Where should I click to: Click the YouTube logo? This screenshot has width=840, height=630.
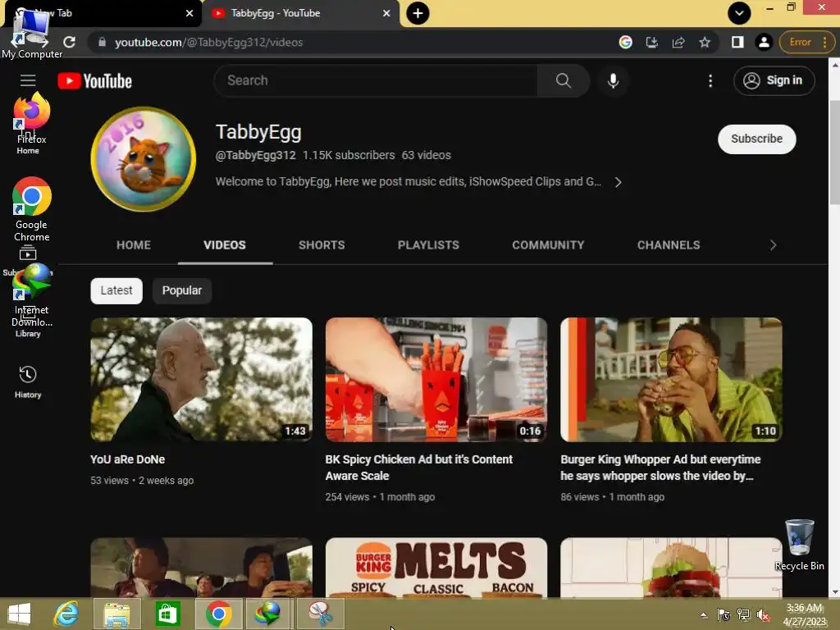(95, 81)
